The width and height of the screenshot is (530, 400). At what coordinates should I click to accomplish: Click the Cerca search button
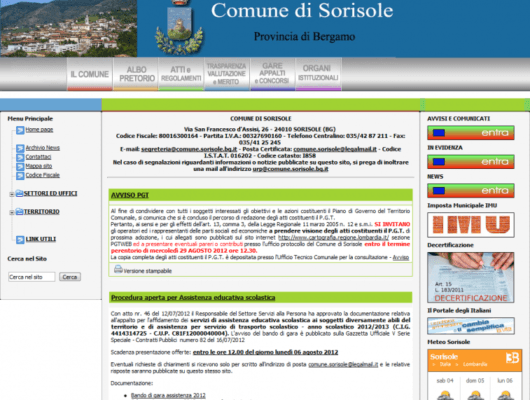pos(70,277)
